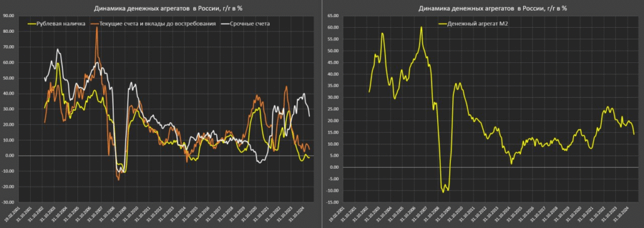Click the -15.00 y-axis label
This screenshot has height=228, width=644.
tap(332, 202)
